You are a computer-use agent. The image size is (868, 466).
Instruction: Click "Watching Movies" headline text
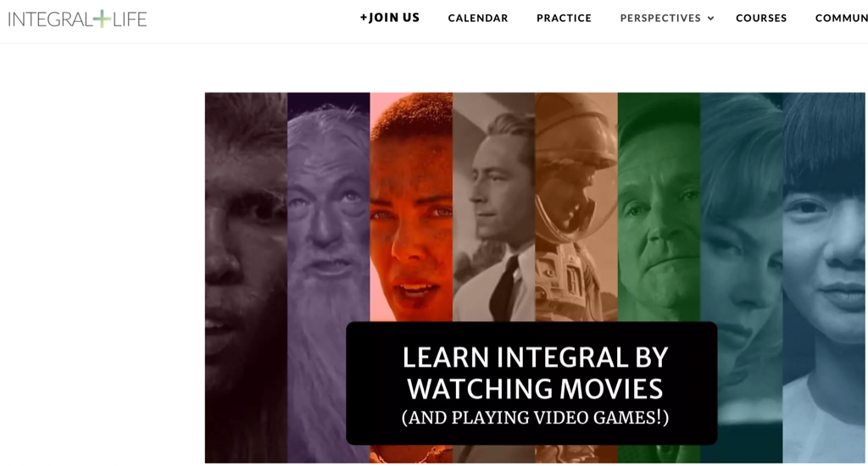536,389
